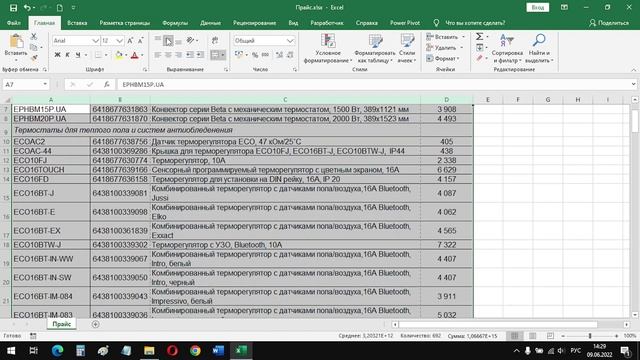Apply thousands separator (000) format
Image resolution: width=640 pixels, height=360 pixels.
pos(265,55)
